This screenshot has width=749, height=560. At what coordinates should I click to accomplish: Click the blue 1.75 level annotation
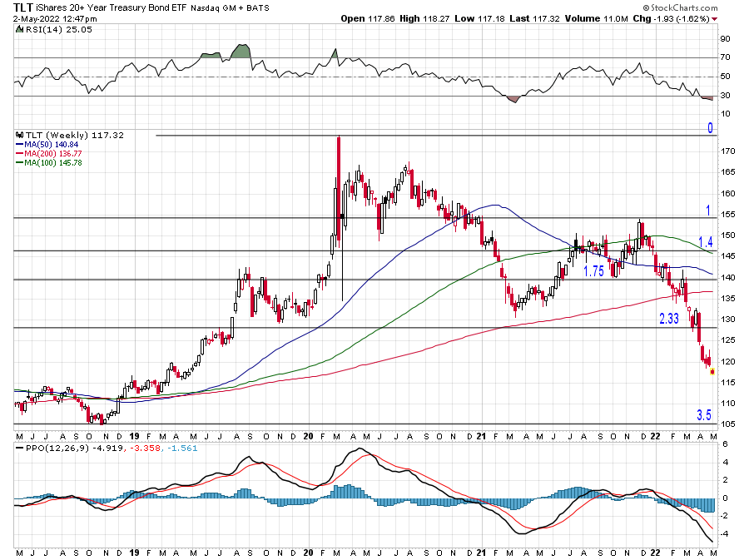pyautogui.click(x=593, y=271)
